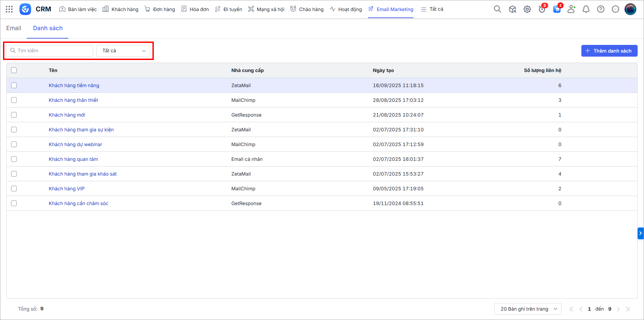Click the Thêm danh sách button

click(x=609, y=51)
